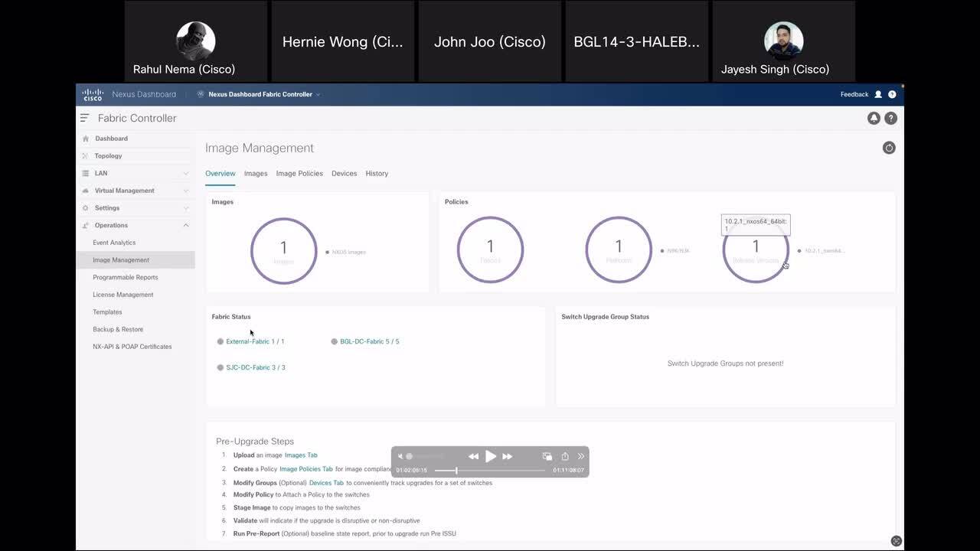Screen dimensions: 980x551
Task: Switch to the History tab
Action: tap(377, 174)
